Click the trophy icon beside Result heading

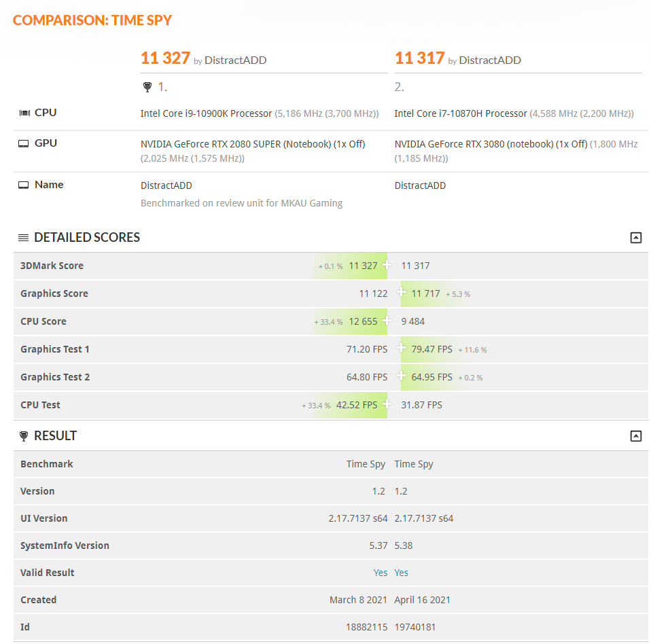[24, 436]
